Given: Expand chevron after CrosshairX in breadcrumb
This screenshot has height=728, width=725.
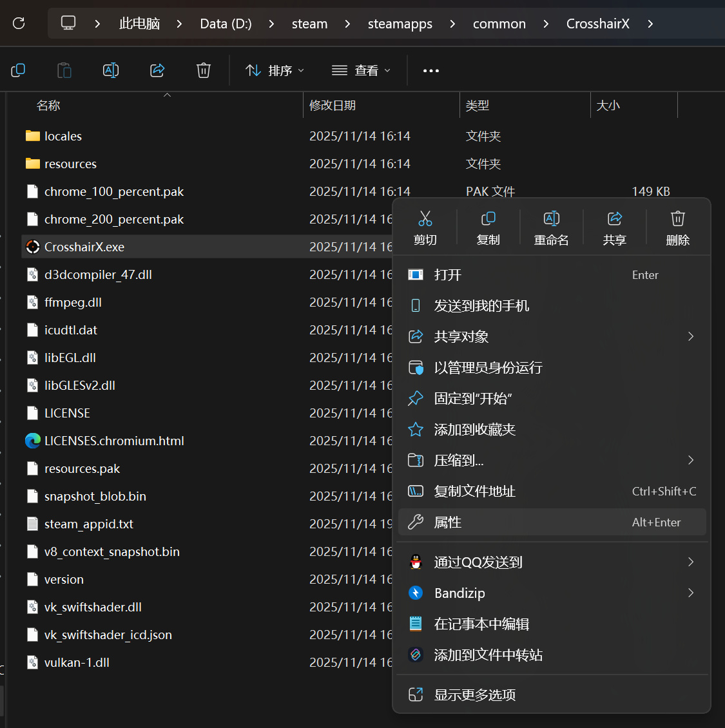Looking at the screenshot, I should tap(650, 24).
